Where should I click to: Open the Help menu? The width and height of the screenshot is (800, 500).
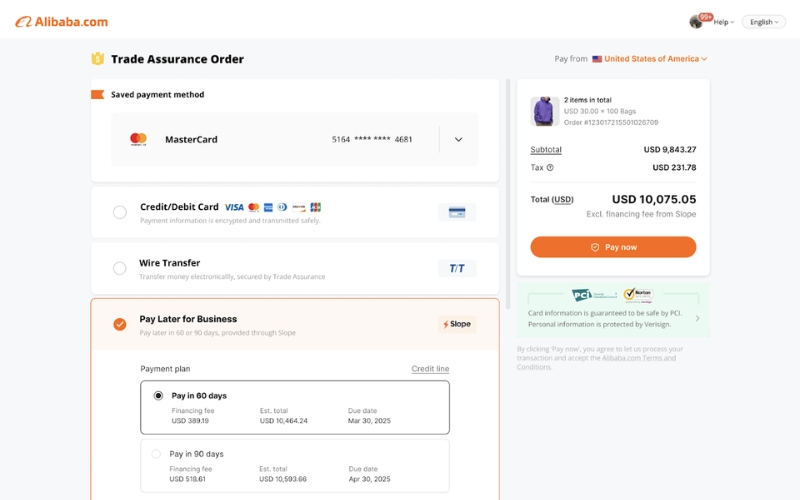coord(724,22)
